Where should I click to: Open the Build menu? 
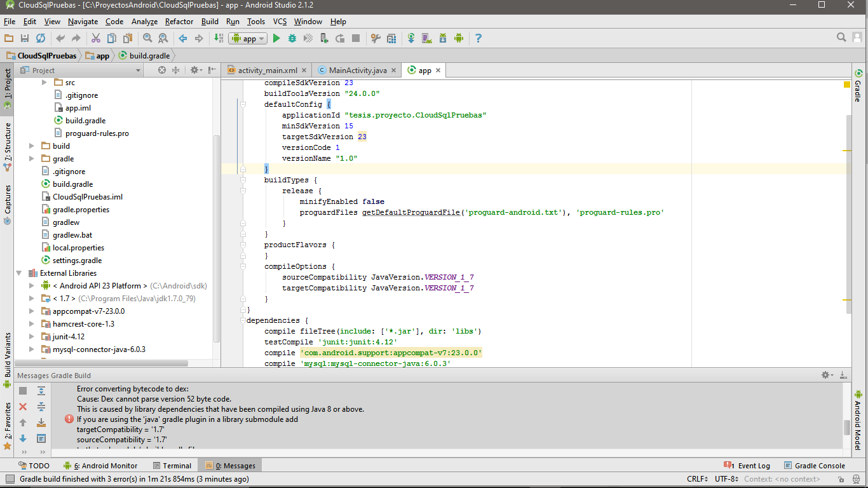tap(210, 21)
